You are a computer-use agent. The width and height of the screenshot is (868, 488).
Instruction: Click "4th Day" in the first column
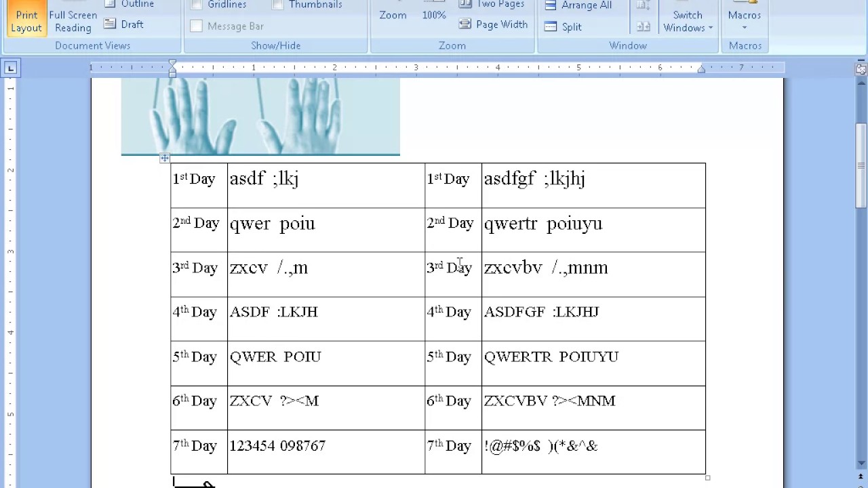(x=195, y=312)
